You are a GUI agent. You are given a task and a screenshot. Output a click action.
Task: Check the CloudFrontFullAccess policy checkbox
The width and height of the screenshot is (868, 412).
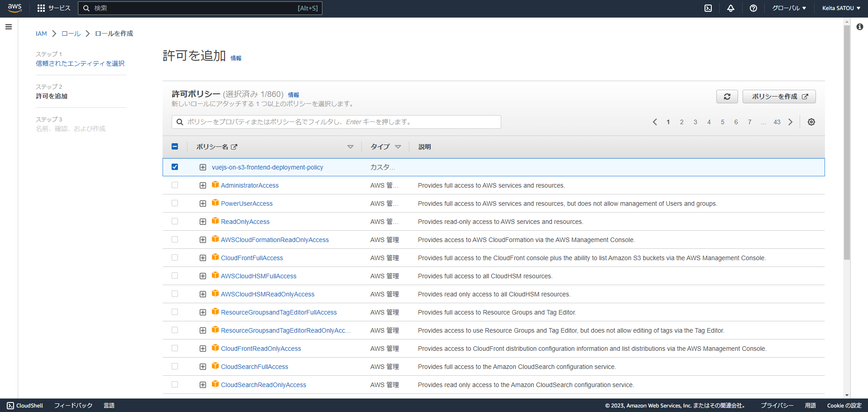tap(175, 257)
